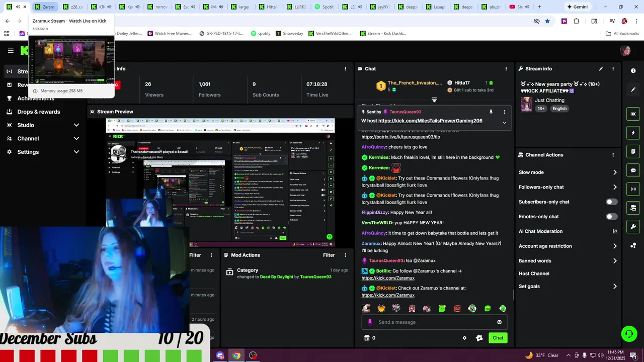Click the right sidebar lightning bolt icon

point(633,133)
